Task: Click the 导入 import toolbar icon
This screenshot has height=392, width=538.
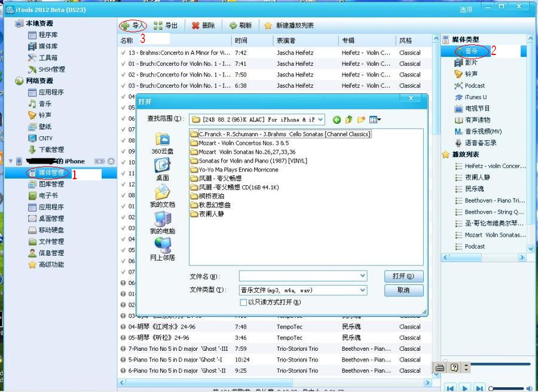Action: (126, 25)
